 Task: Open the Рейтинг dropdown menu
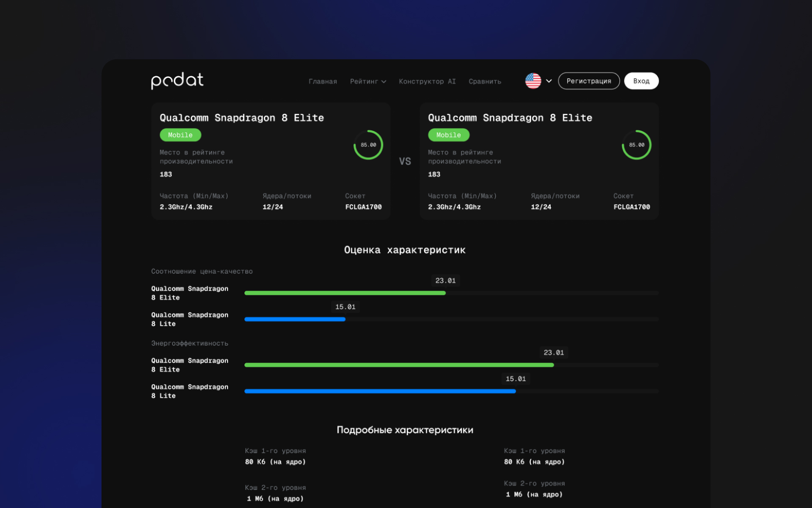368,81
